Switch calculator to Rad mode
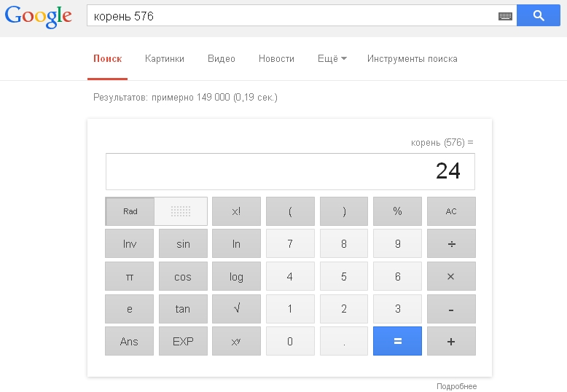This screenshot has width=567, height=392. [x=130, y=211]
